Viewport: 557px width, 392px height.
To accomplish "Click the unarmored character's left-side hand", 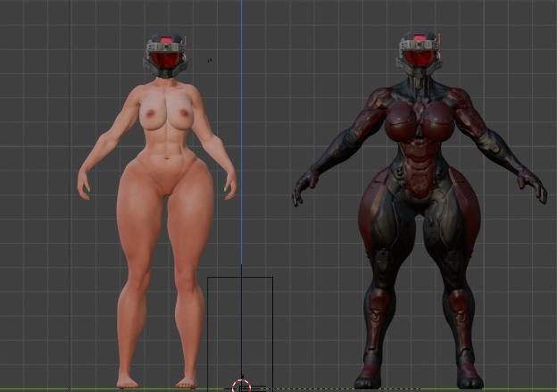I will pyautogui.click(x=87, y=181).
